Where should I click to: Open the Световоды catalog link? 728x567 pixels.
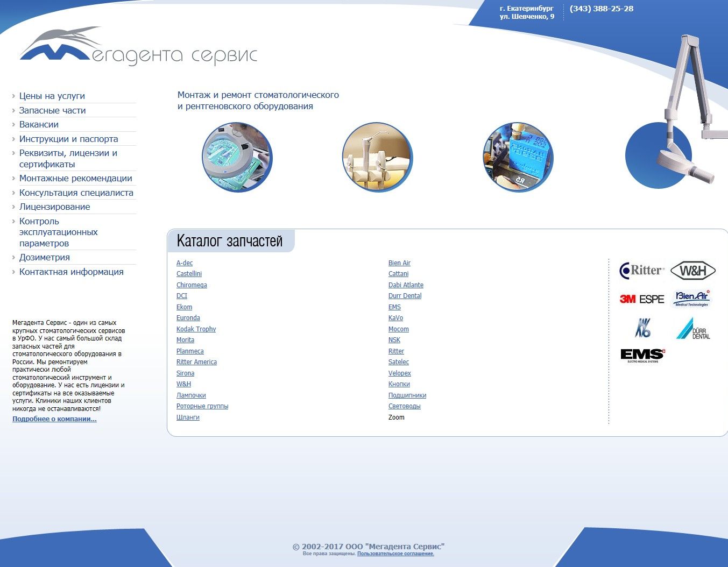pyautogui.click(x=405, y=406)
